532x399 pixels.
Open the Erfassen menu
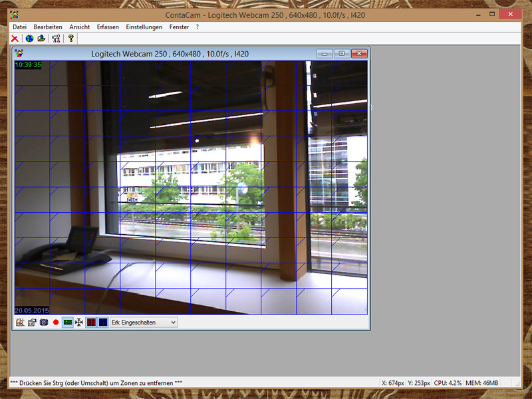(x=108, y=27)
